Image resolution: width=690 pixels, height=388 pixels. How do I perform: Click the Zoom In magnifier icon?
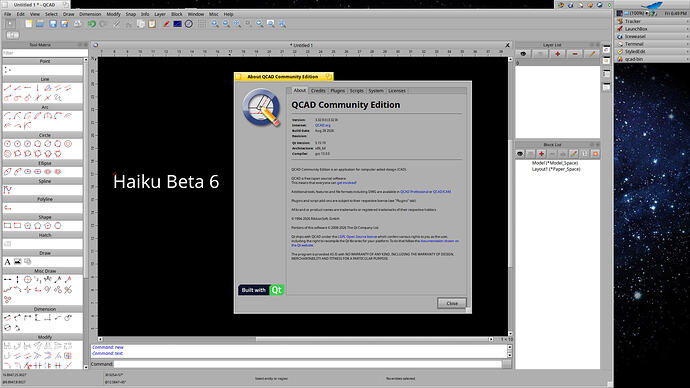[215, 24]
